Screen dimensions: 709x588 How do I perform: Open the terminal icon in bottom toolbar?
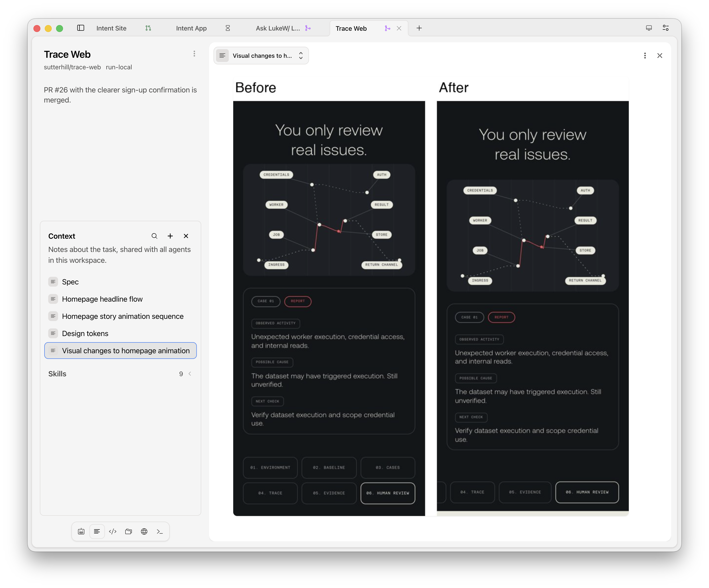tap(160, 532)
